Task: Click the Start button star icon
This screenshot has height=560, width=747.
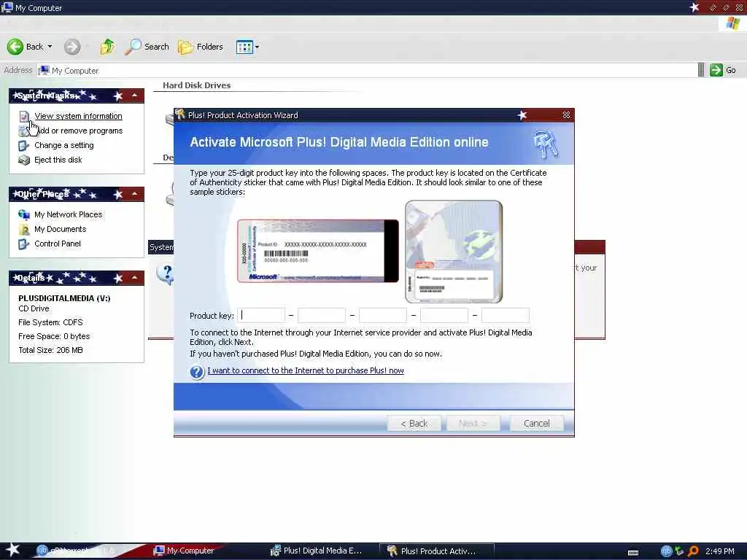Action: coord(12,550)
